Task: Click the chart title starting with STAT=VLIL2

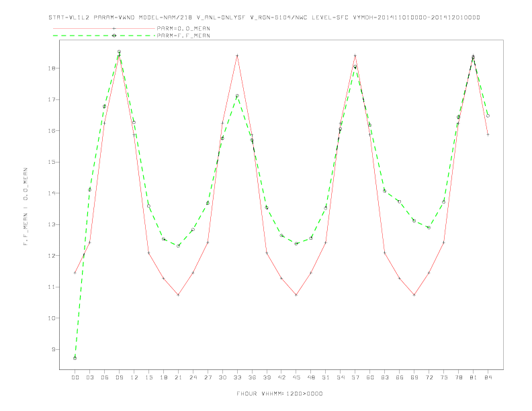Action: [264, 17]
